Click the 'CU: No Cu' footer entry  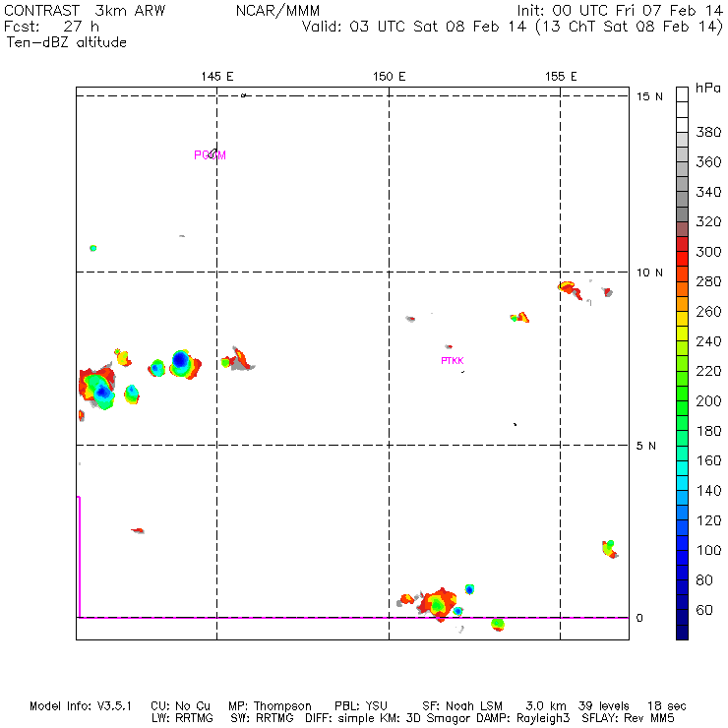(181, 706)
